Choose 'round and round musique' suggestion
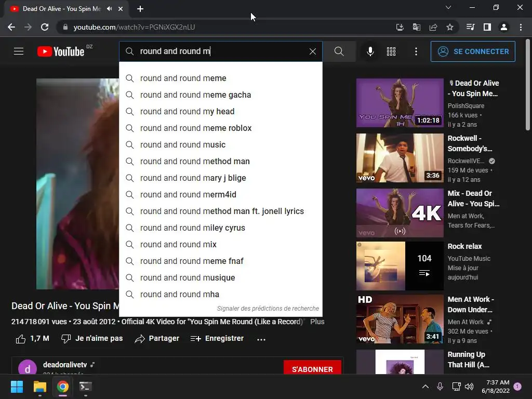The image size is (532, 399). point(220,277)
